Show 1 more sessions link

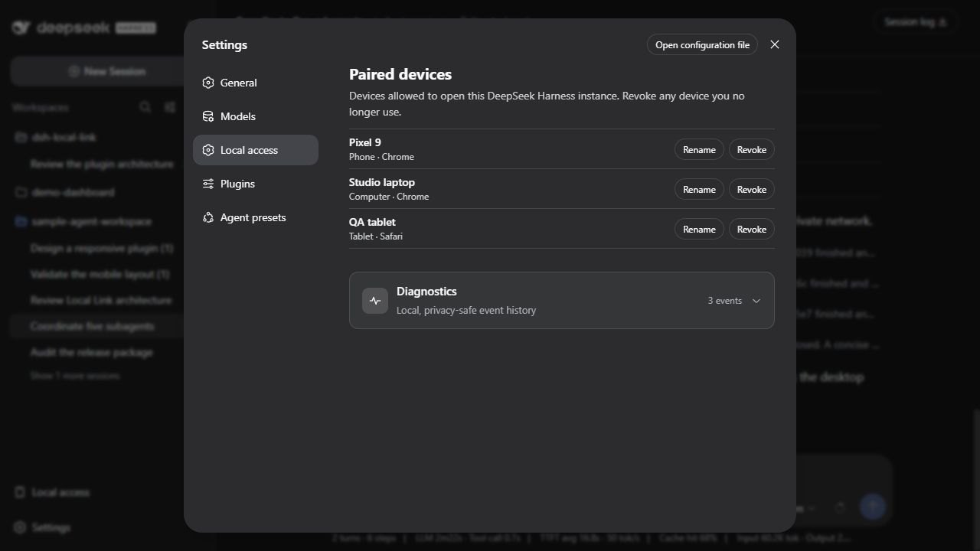(75, 376)
